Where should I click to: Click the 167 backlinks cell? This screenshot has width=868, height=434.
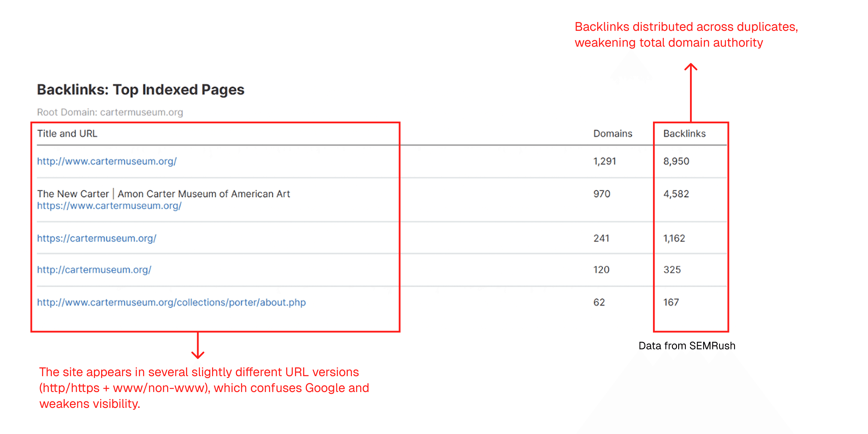point(671,302)
